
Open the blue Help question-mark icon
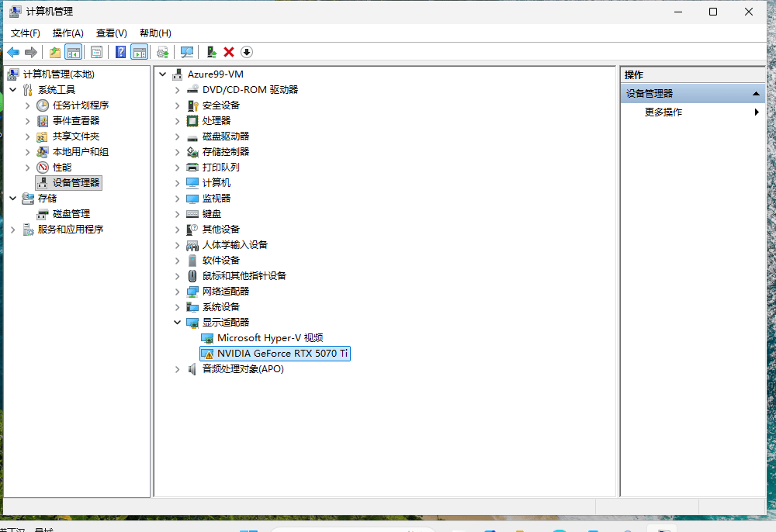pos(120,52)
